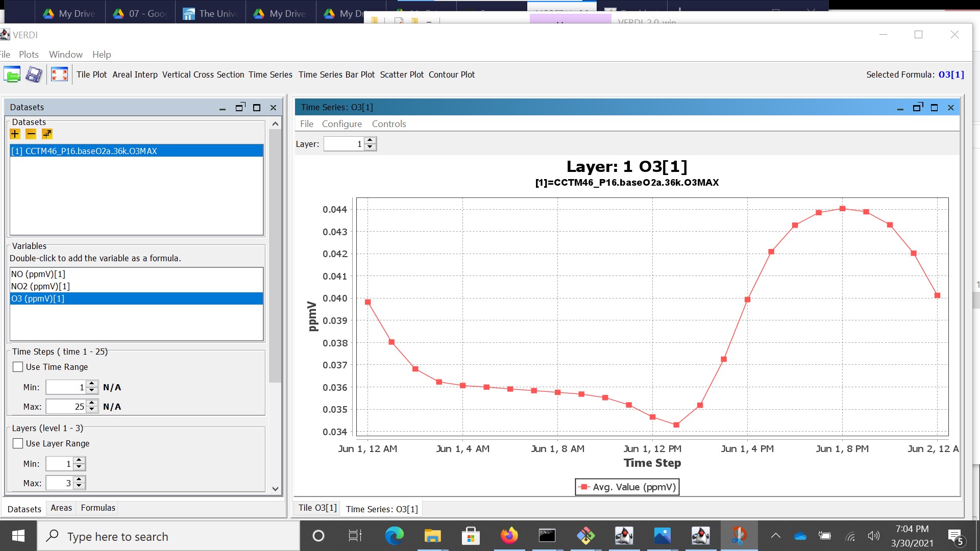The width and height of the screenshot is (980, 551).
Task: Open the Configure menu in Time Series
Action: [x=341, y=124]
